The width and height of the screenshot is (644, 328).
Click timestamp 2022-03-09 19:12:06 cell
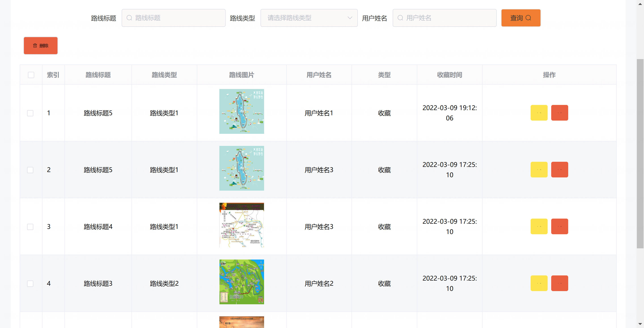pyautogui.click(x=449, y=113)
